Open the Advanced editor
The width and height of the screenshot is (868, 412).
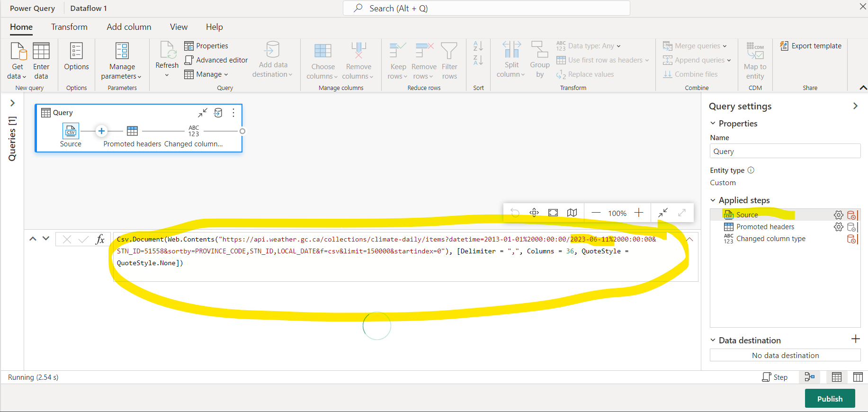(x=216, y=60)
